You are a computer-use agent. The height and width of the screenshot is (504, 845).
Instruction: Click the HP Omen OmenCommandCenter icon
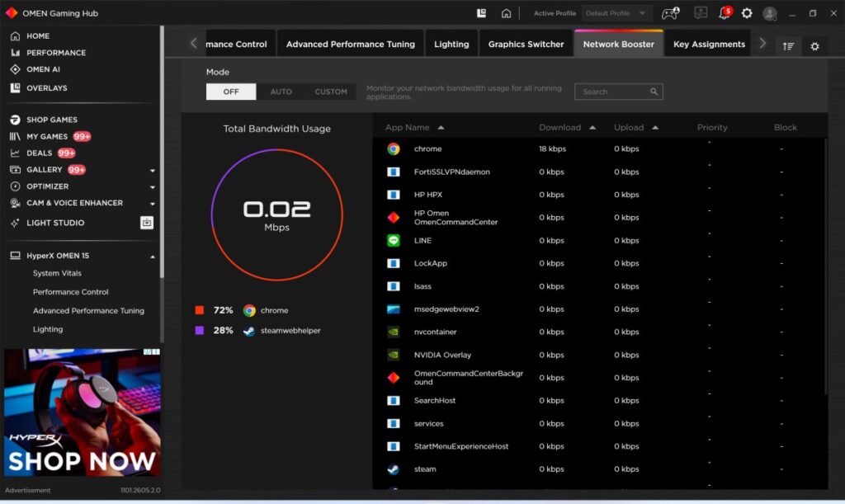(x=394, y=218)
